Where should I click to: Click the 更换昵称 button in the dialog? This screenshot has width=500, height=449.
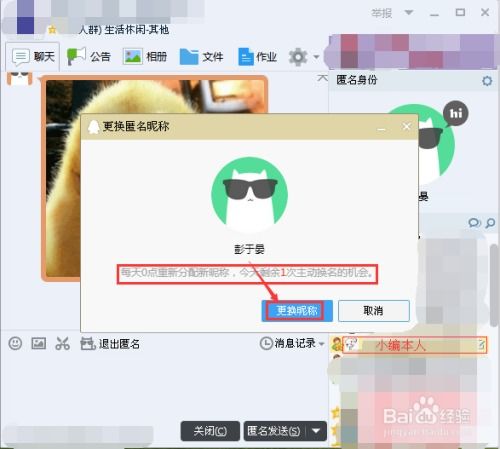(x=297, y=311)
